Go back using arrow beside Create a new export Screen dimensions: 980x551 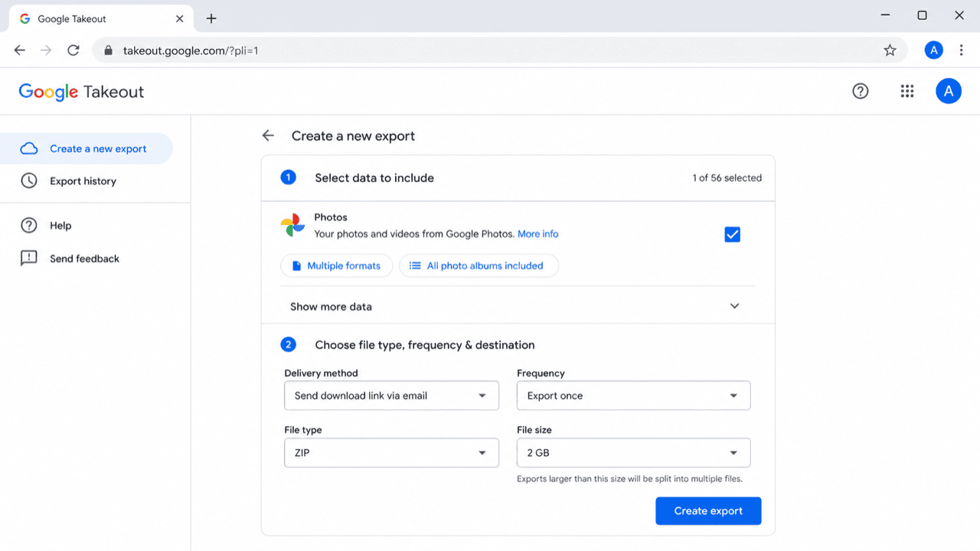(268, 135)
